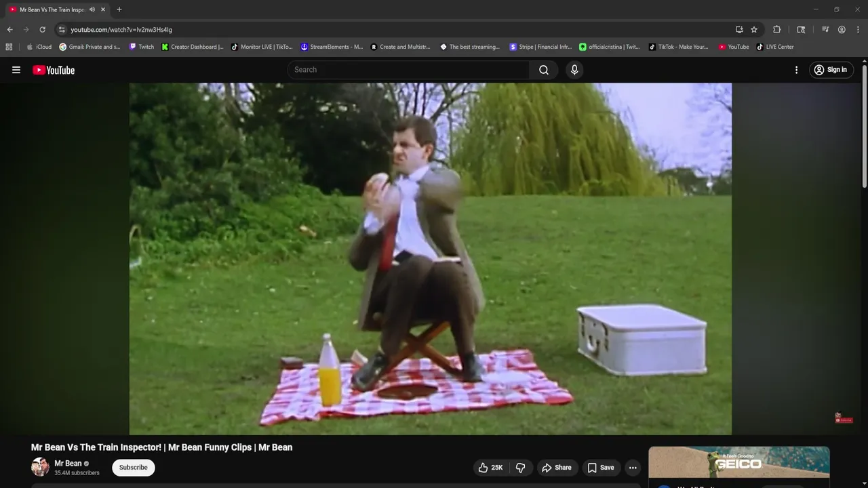View site information icon in address bar

tap(62, 30)
